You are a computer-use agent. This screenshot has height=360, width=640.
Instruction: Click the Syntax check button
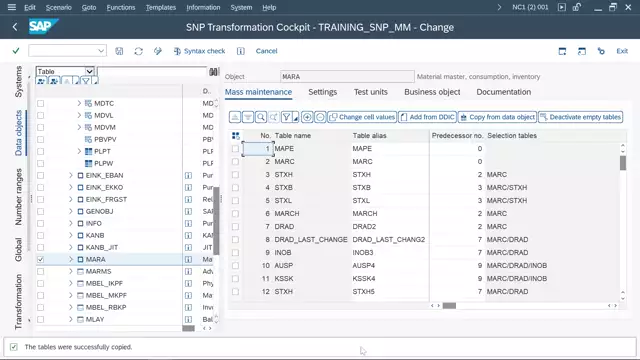199,51
